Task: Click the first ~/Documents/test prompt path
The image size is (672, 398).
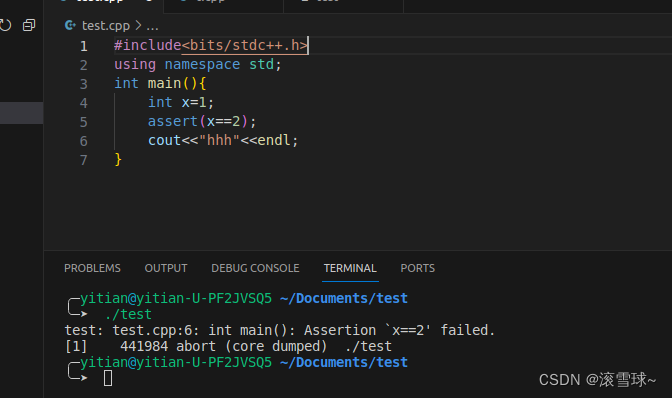Action: click(x=344, y=299)
